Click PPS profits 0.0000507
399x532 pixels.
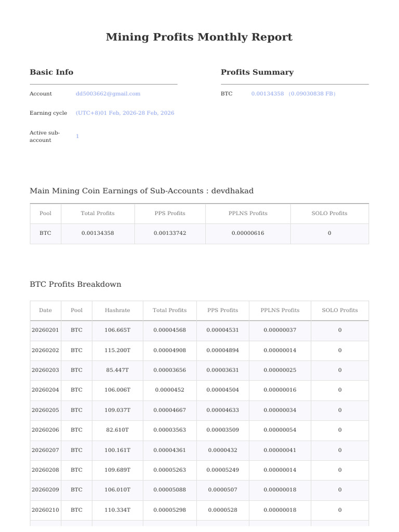[222, 489]
